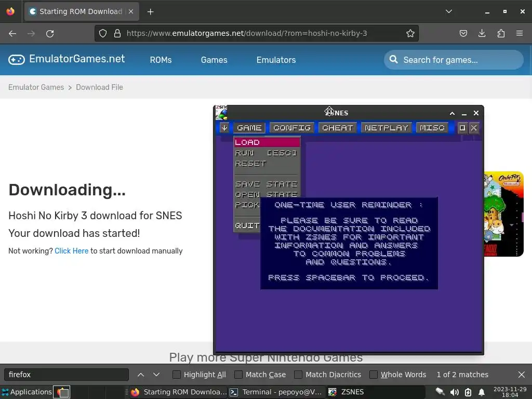Image resolution: width=532 pixels, height=399 pixels.
Task: Click the ZSNES title bar roll-up arrow
Action: pyautogui.click(x=453, y=113)
